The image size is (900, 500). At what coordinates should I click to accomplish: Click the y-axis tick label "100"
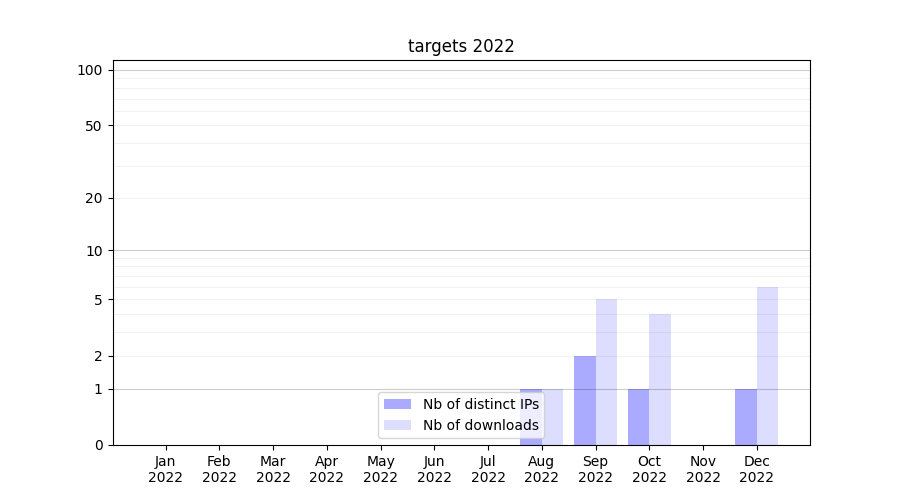[90, 70]
